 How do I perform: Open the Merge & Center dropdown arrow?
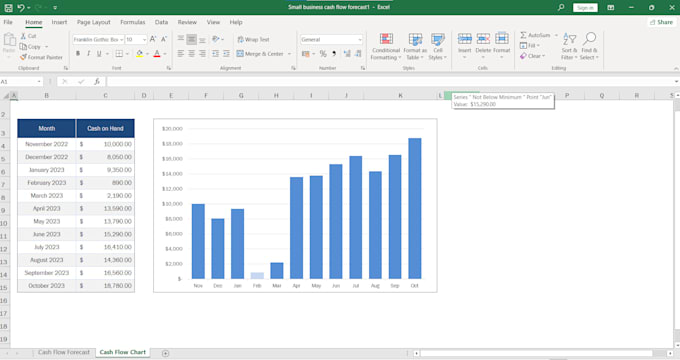289,54
